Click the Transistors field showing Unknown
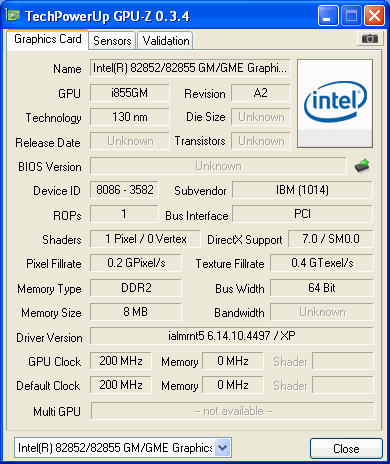Screen dimensions: 390x464 click(261, 141)
